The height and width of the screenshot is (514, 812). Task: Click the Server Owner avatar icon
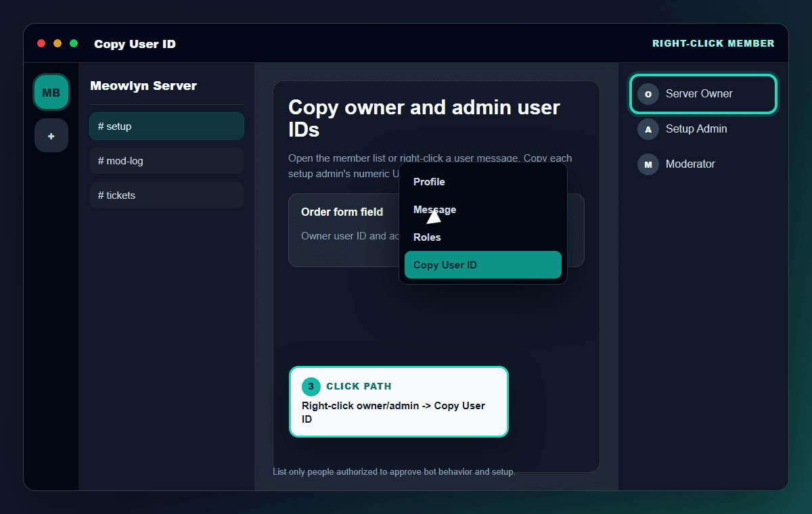pyautogui.click(x=648, y=94)
